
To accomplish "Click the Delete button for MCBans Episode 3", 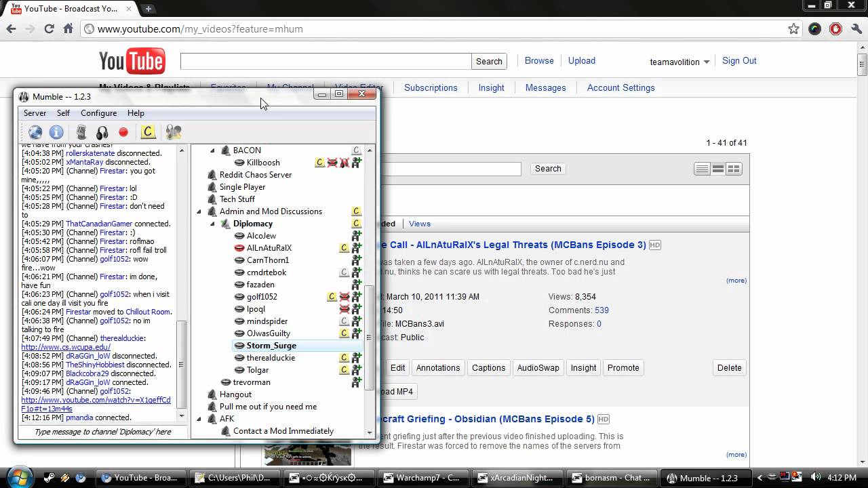I will tap(729, 368).
